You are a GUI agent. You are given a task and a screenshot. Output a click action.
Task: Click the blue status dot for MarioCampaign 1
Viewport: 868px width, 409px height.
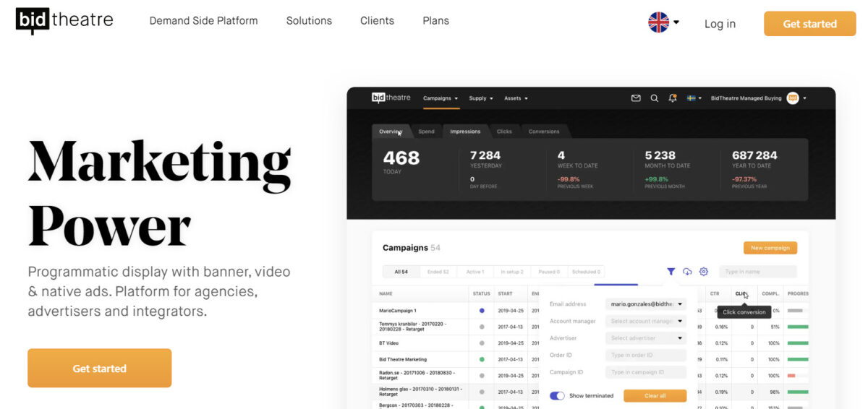[x=482, y=310]
